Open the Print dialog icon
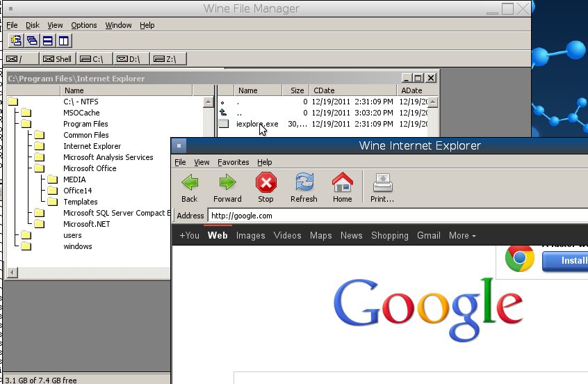 pos(382,182)
